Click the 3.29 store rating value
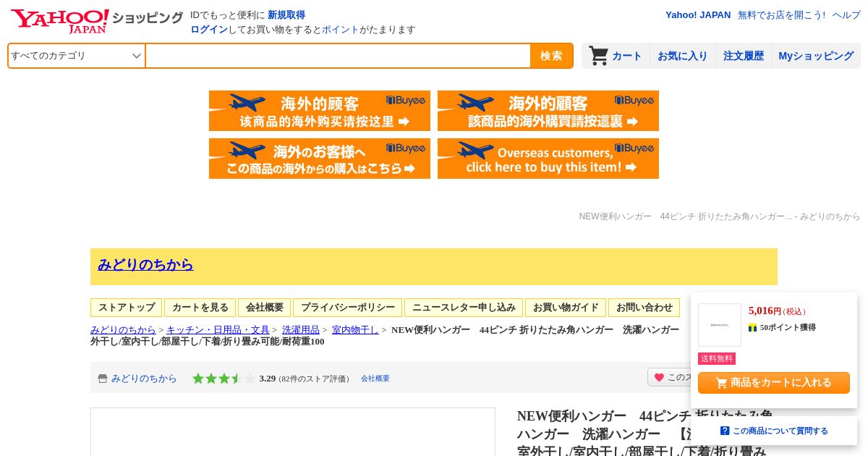This screenshot has width=868, height=456. (268, 379)
